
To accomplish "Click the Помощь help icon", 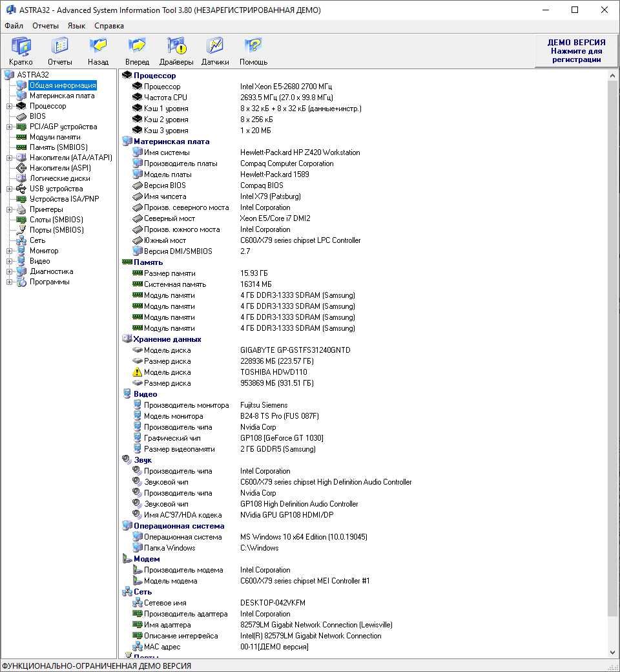I will point(253,46).
